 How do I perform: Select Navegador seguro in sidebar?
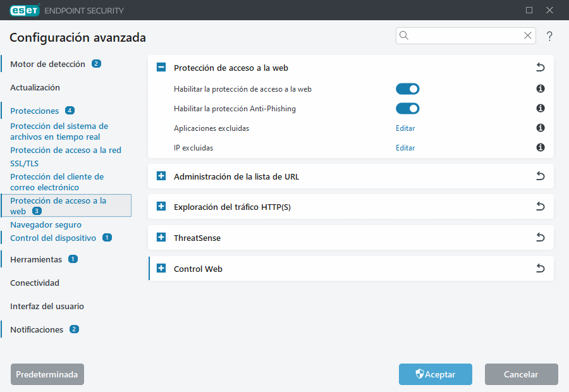click(x=46, y=224)
